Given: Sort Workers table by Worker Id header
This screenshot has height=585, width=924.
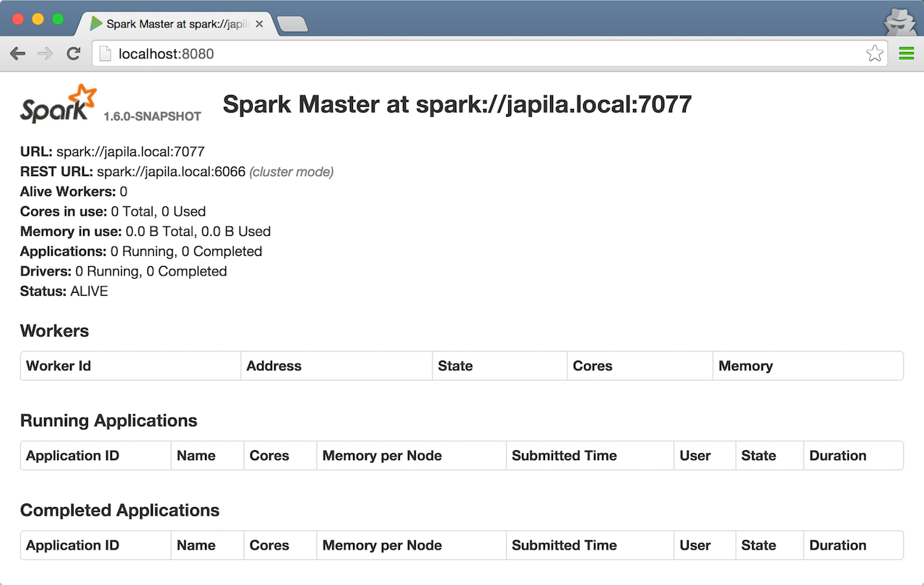Looking at the screenshot, I should click(58, 366).
